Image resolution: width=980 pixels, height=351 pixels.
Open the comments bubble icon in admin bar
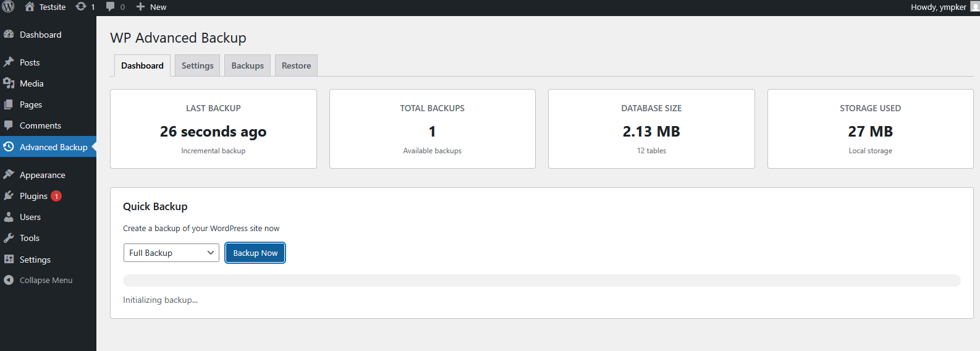coord(111,7)
